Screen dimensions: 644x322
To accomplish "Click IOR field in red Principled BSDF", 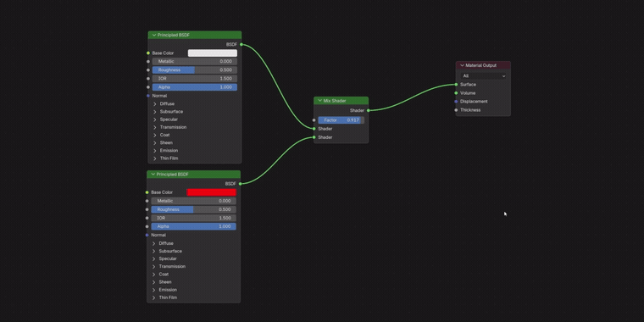I will [x=193, y=218].
